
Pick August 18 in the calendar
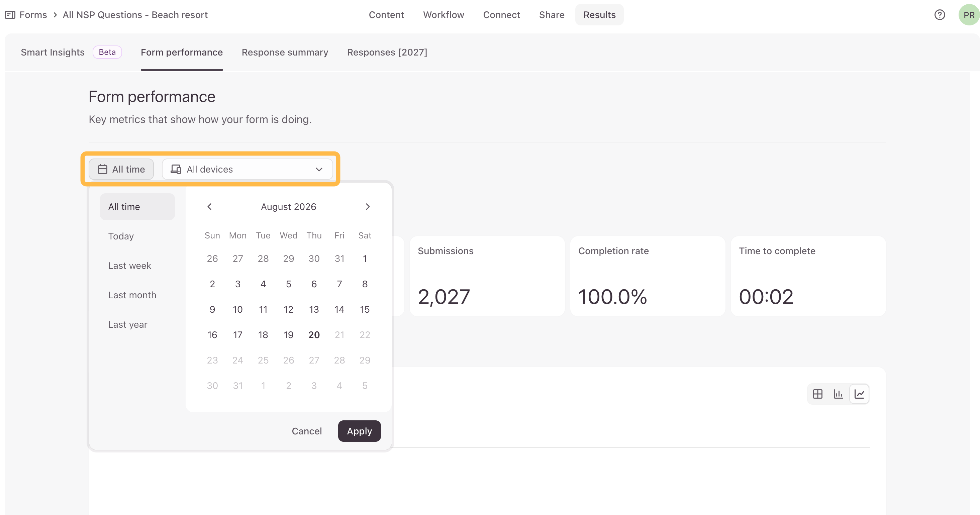(x=263, y=335)
